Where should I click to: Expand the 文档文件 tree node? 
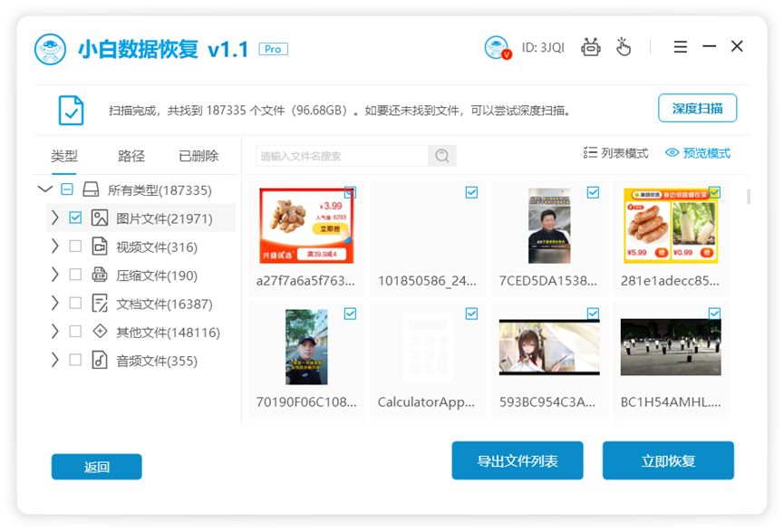coord(55,303)
